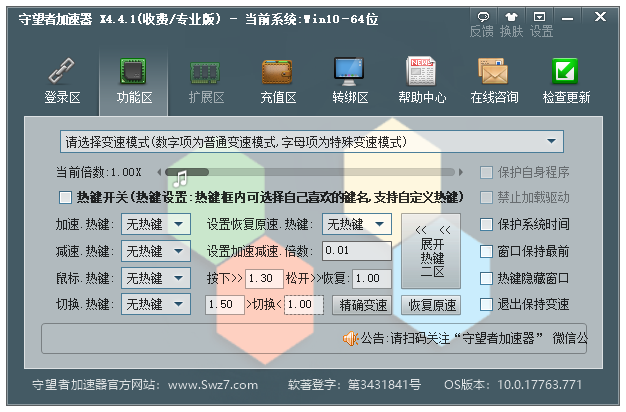Click the music note speed slider handle
The width and height of the screenshot is (626, 412).
pos(180,178)
